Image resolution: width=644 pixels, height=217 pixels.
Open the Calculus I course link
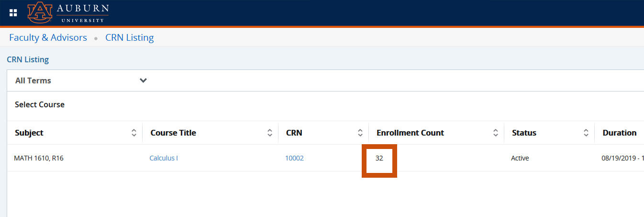tap(164, 158)
